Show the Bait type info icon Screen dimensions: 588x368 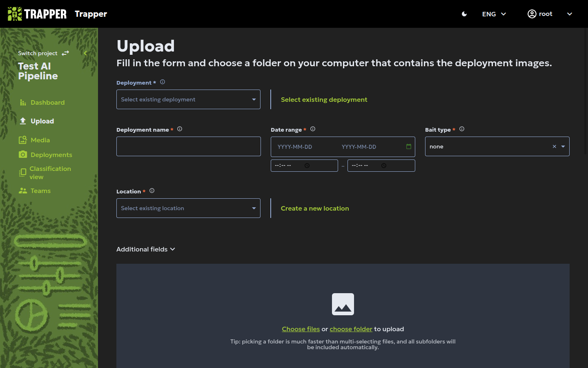tap(462, 129)
